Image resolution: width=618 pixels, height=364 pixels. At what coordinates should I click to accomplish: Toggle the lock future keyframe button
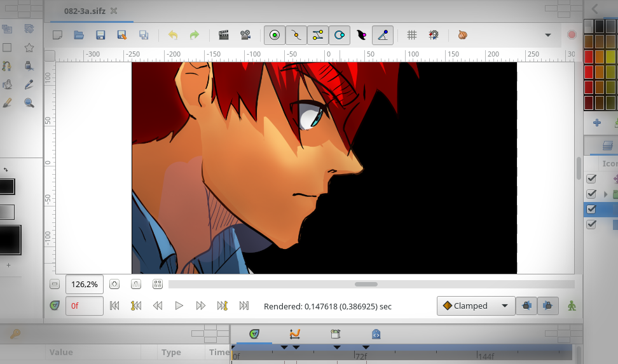pyautogui.click(x=548, y=306)
